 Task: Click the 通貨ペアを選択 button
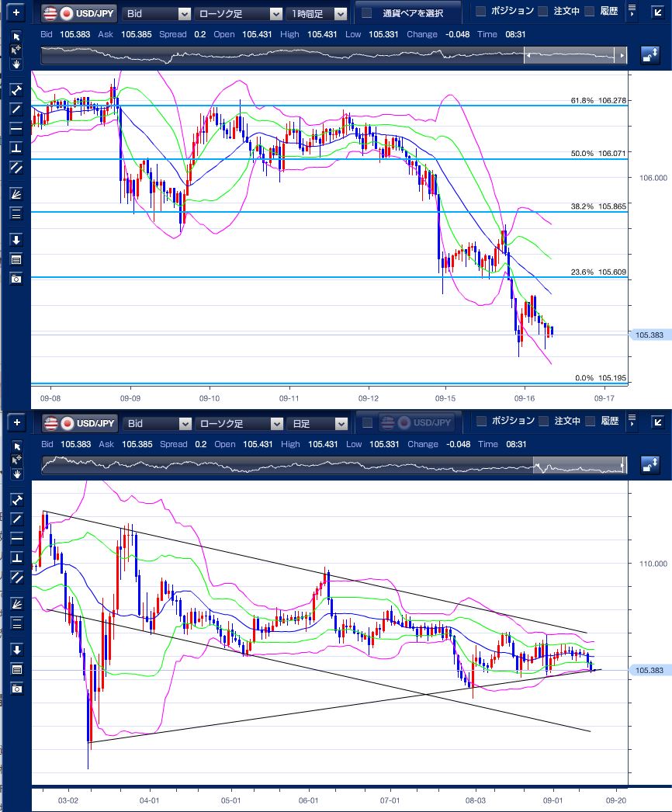408,14
